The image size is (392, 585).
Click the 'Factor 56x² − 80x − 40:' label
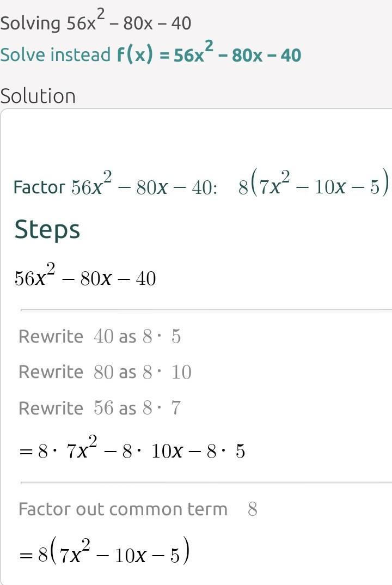click(115, 187)
